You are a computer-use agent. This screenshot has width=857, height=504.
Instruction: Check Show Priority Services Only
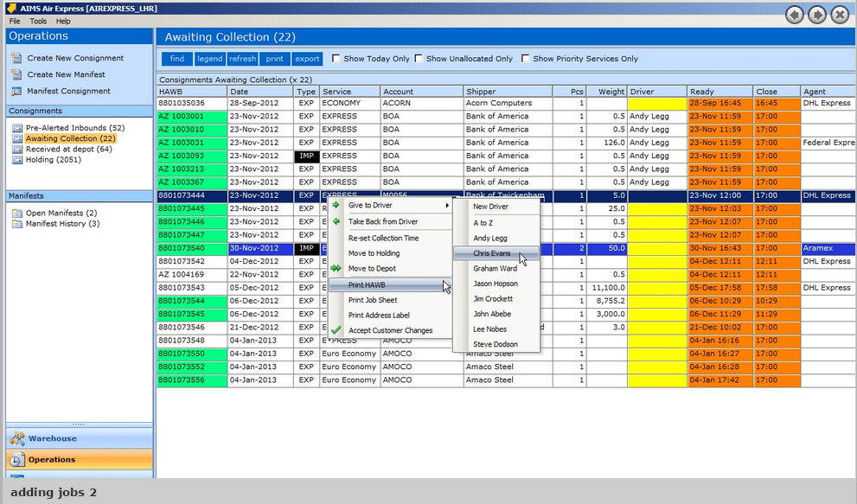pyautogui.click(x=525, y=59)
